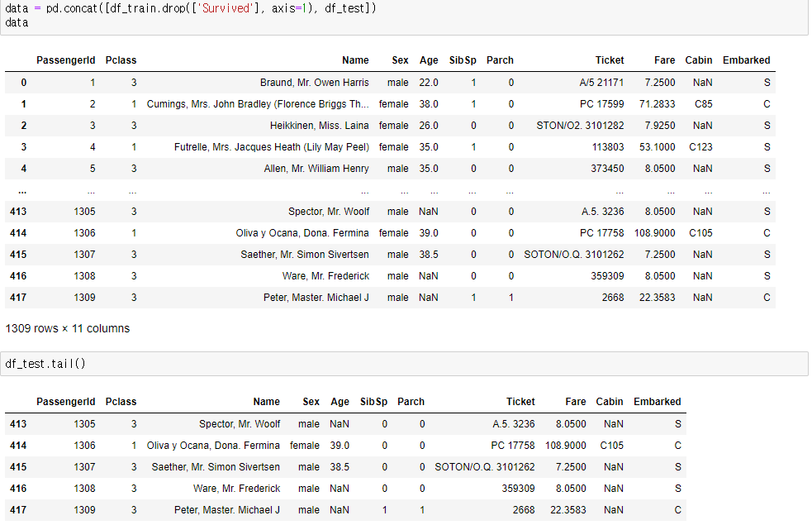Click fare 108.9000 in the data table
812x525 pixels.
click(654, 233)
